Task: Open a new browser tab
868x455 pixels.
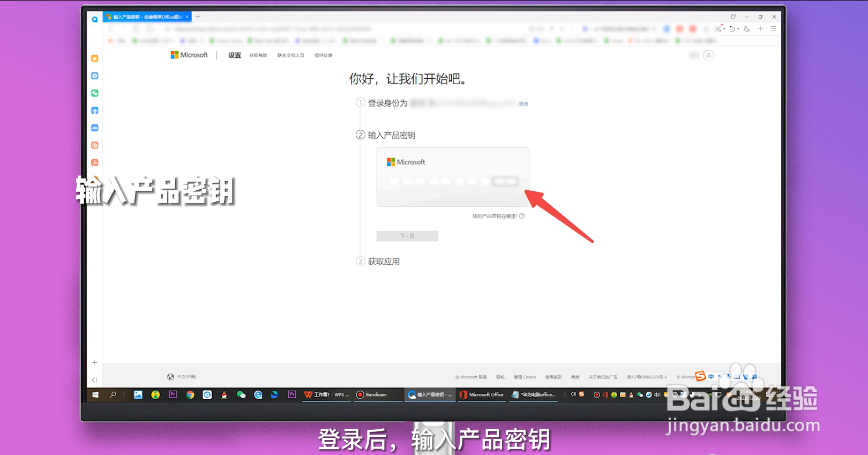Action: point(198,17)
